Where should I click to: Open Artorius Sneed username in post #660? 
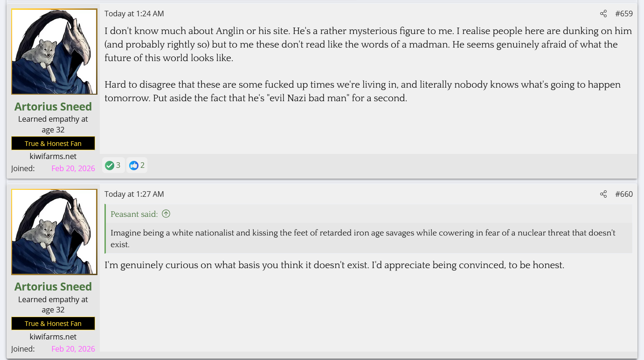(53, 286)
